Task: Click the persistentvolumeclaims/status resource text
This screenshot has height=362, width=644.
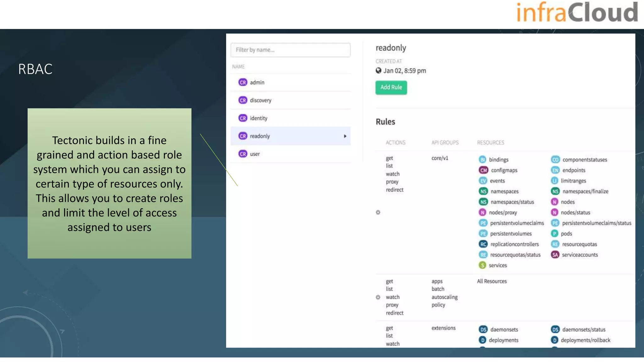Action: [597, 223]
